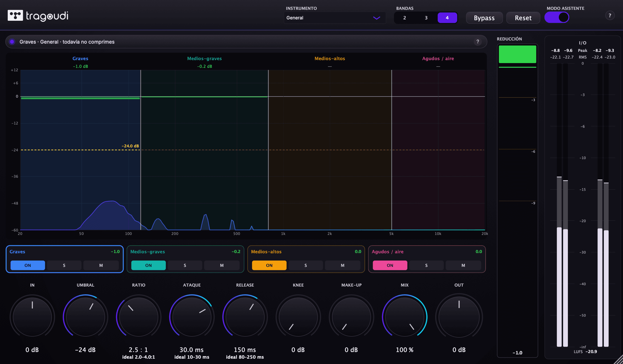Mute the Graves band
The width and height of the screenshot is (623, 364).
[x=101, y=265]
